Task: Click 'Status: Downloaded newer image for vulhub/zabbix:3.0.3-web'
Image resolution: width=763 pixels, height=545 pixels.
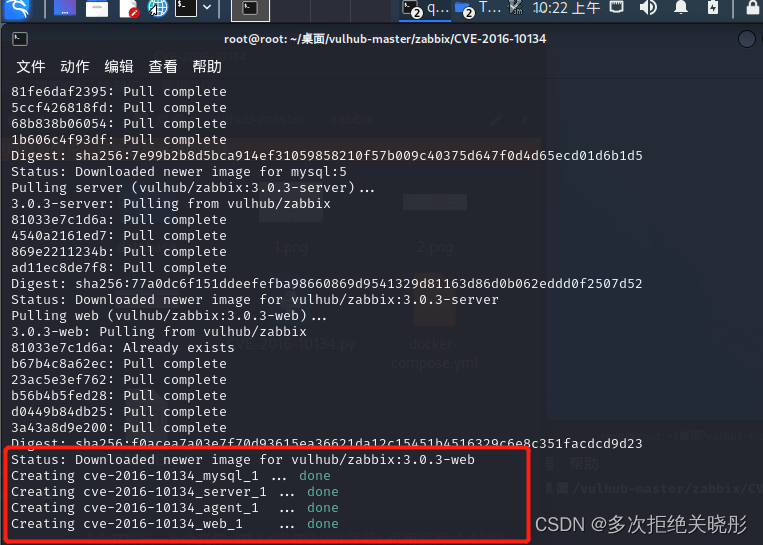Action: click(243, 459)
